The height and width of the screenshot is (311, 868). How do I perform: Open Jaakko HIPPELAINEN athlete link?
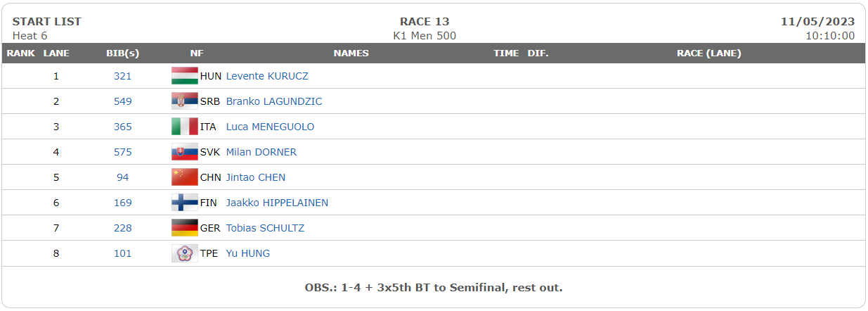click(277, 203)
